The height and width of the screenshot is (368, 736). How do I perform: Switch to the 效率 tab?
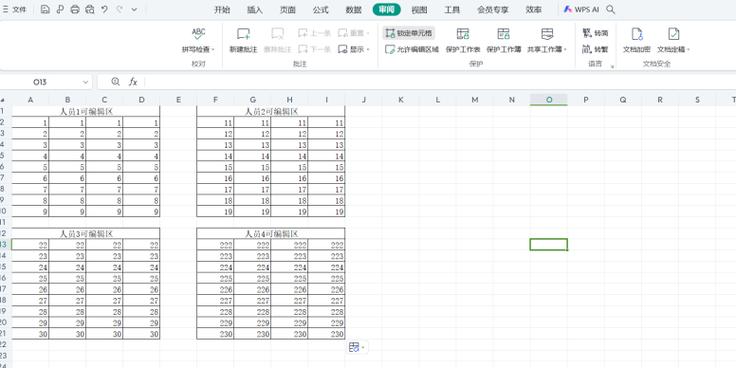point(533,10)
